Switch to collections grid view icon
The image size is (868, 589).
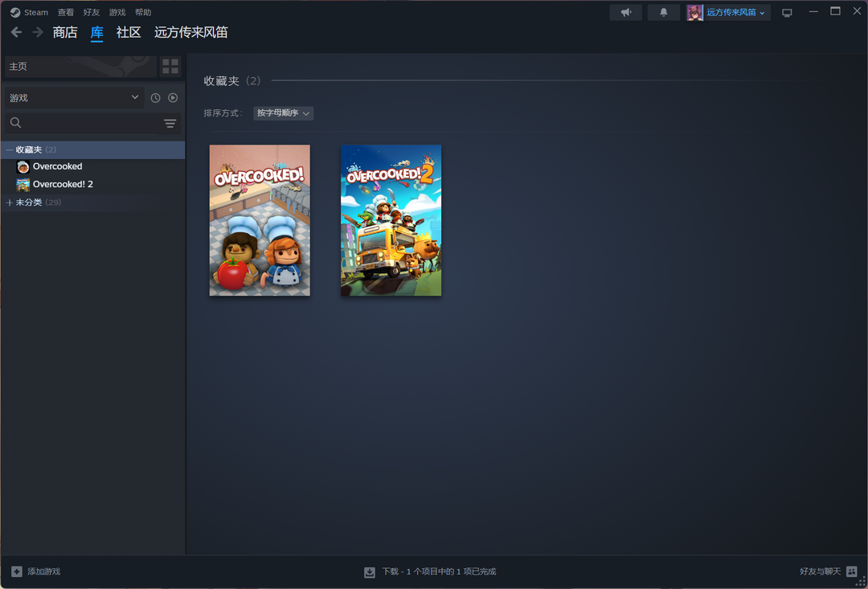click(170, 67)
